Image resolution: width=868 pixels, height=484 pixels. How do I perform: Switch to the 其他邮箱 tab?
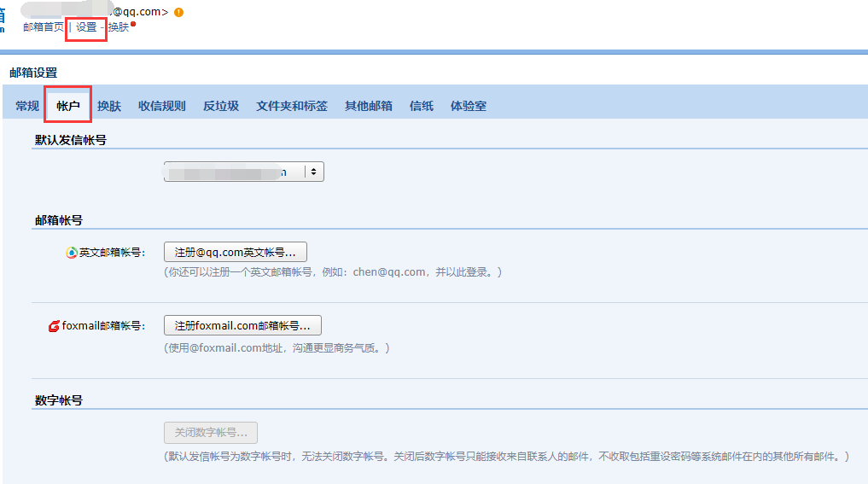pos(369,106)
